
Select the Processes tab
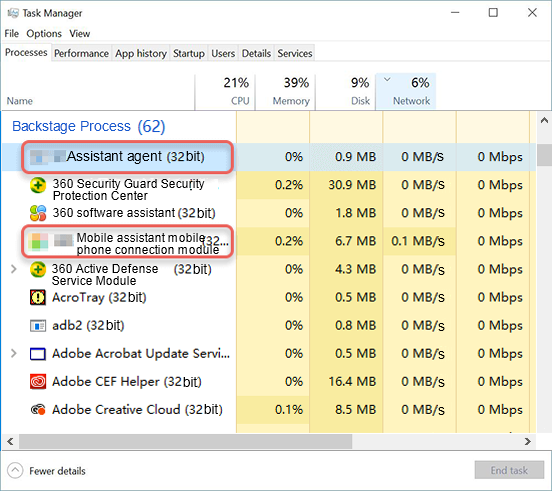[x=26, y=52]
